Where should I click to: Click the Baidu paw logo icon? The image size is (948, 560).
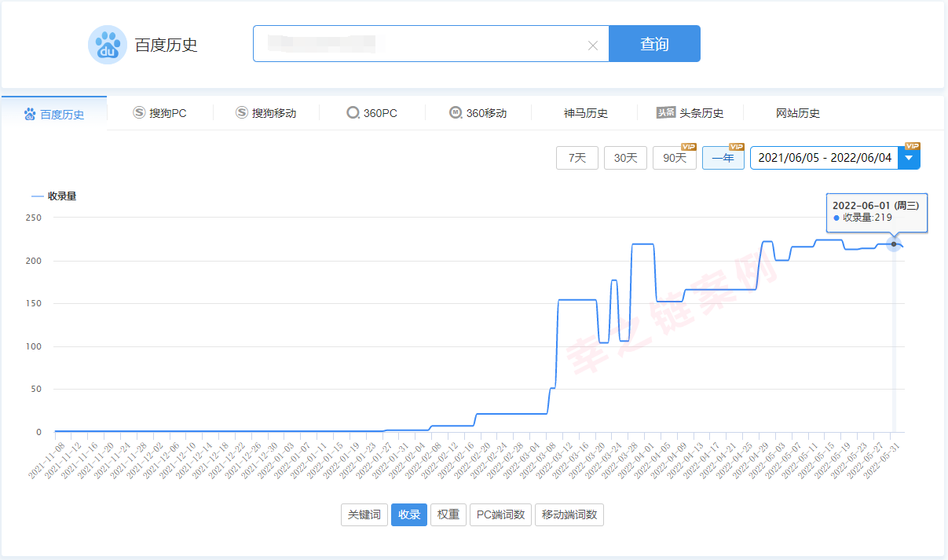107,45
